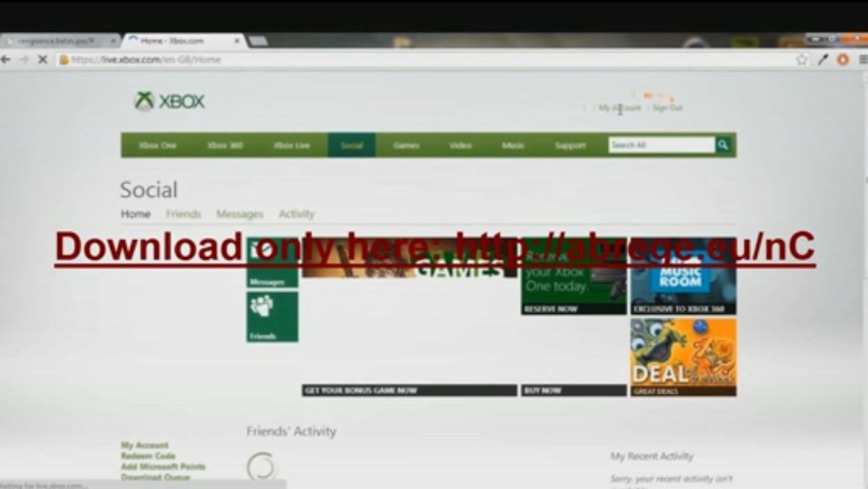Click the My Recent Activity heading
The image size is (868, 489).
[652, 456]
